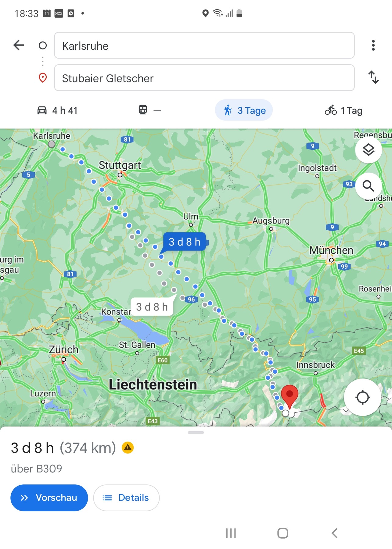Expand bottom sheet via drag handle

(x=196, y=432)
